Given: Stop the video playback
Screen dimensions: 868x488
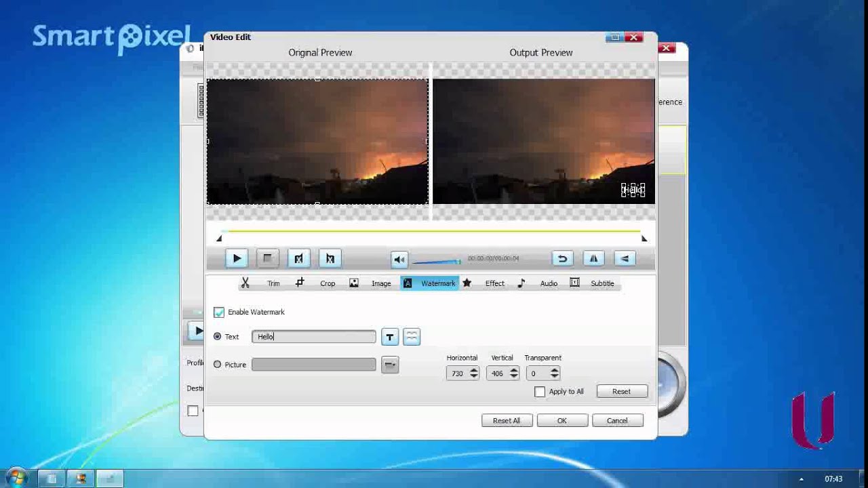Looking at the screenshot, I should pos(267,258).
